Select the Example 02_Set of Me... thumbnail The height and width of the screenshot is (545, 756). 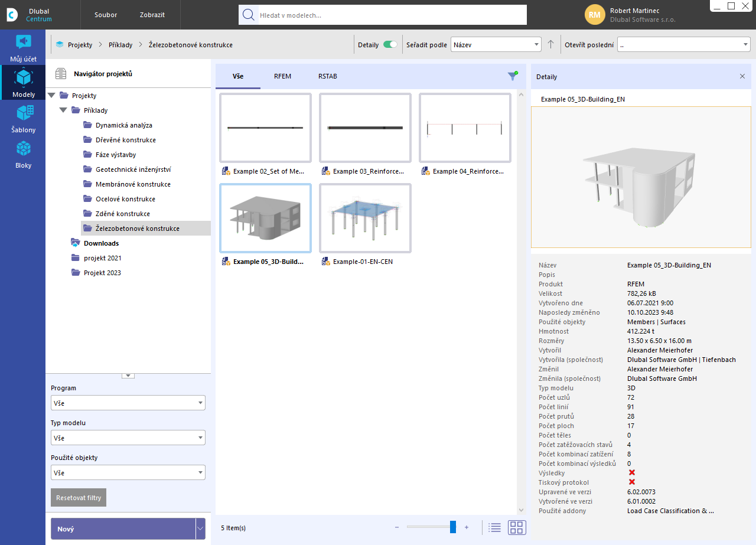265,128
